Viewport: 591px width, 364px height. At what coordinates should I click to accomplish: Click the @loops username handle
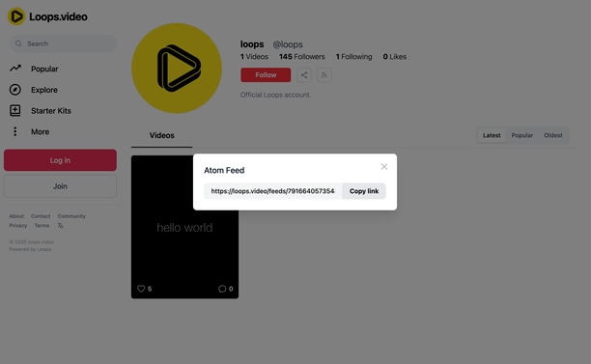click(x=288, y=44)
